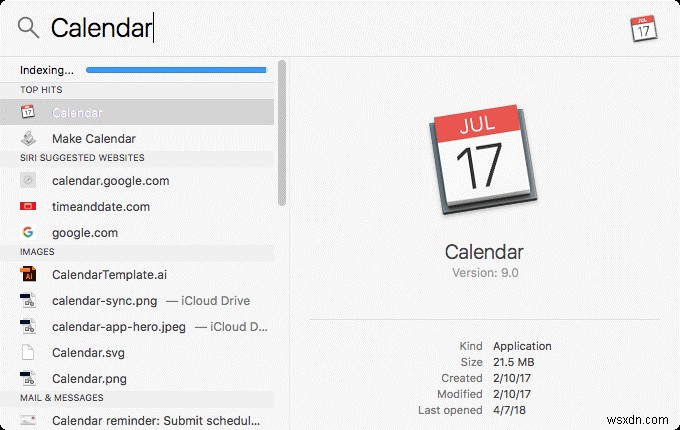Click the large Calendar preview icon
680x430 pixels.
pos(484,160)
